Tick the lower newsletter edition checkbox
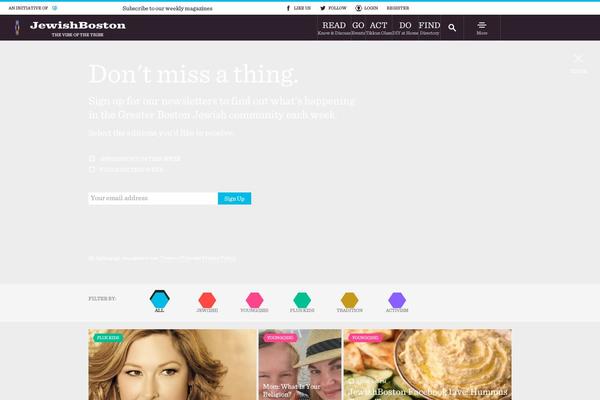Image resolution: width=600 pixels, height=400 pixels. (92, 169)
